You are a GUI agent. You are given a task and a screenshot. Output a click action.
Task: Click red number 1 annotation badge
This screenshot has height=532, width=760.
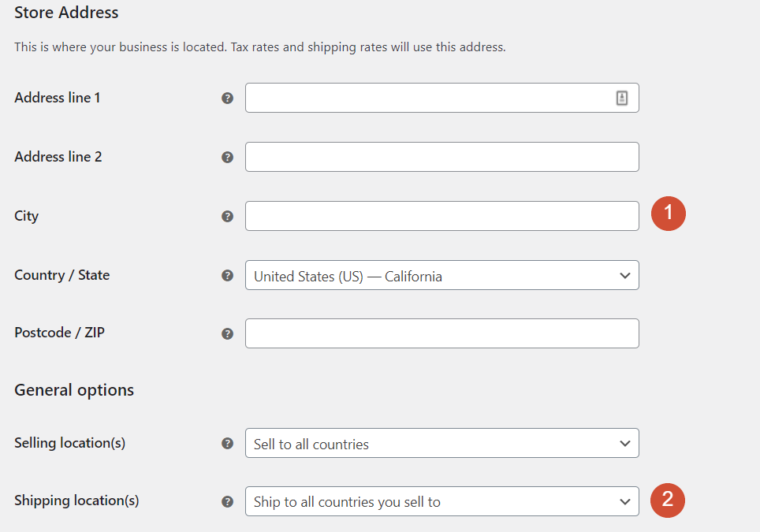(669, 213)
